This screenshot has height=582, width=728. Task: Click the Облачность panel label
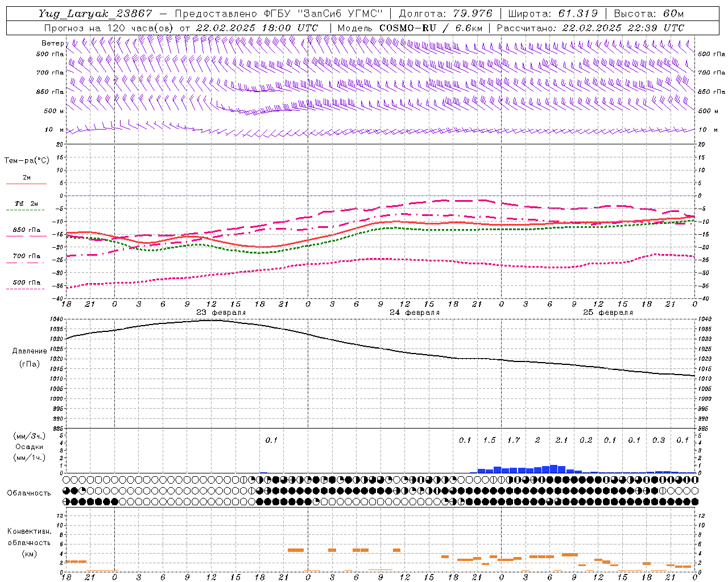coord(29,493)
